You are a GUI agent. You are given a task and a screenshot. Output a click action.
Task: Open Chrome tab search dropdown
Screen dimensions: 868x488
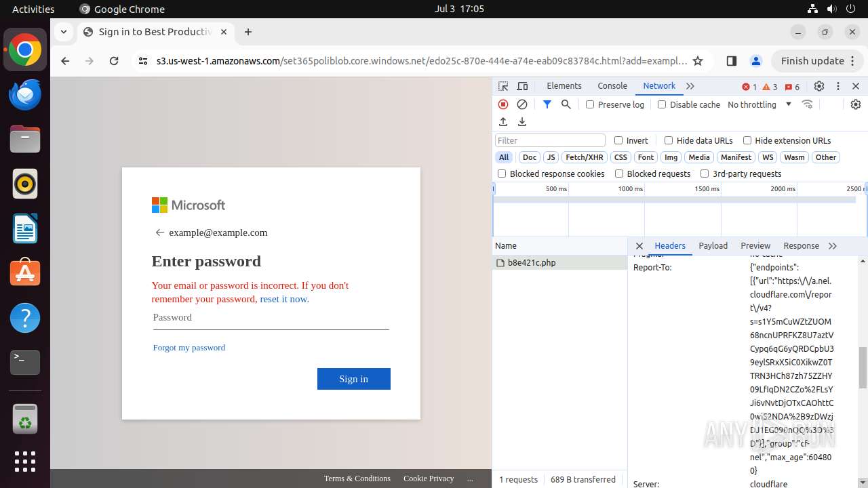pos(63,31)
